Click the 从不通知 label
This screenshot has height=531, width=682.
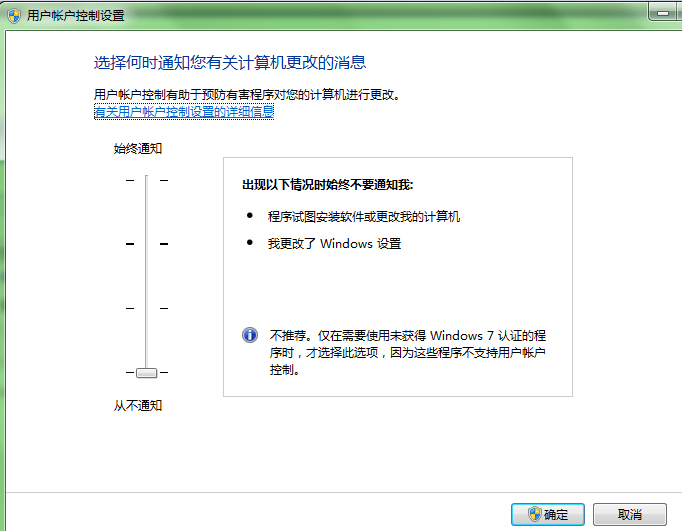(x=138, y=406)
